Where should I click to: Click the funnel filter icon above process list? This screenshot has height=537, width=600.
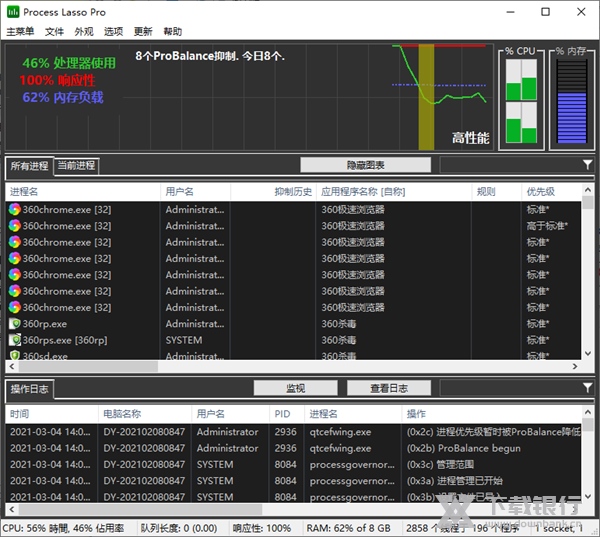click(587, 165)
